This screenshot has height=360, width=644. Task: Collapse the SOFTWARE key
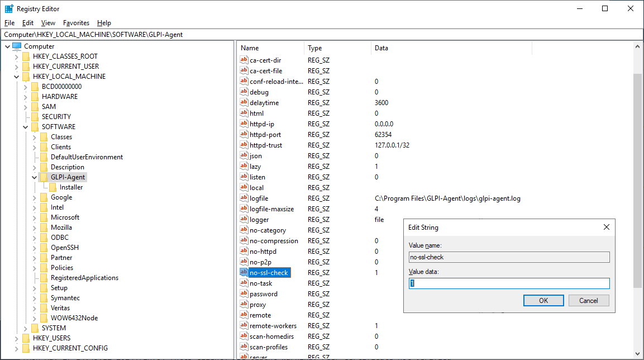(26, 127)
